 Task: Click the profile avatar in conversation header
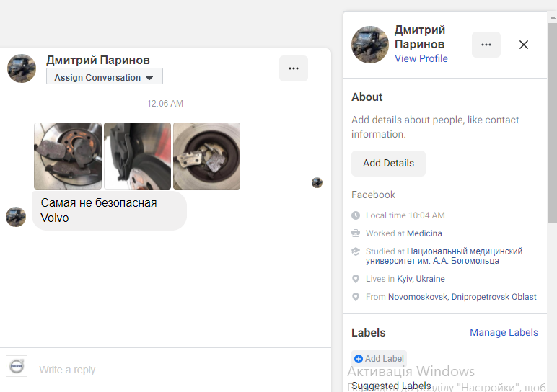22,68
